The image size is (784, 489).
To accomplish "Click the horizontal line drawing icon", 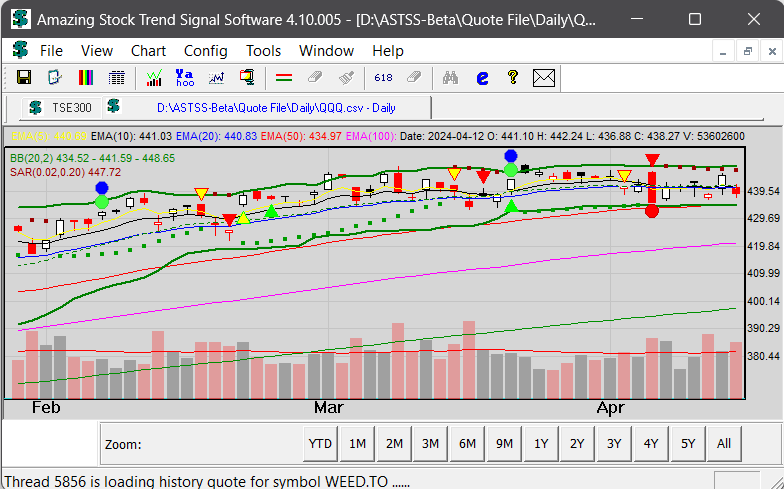I will [283, 77].
